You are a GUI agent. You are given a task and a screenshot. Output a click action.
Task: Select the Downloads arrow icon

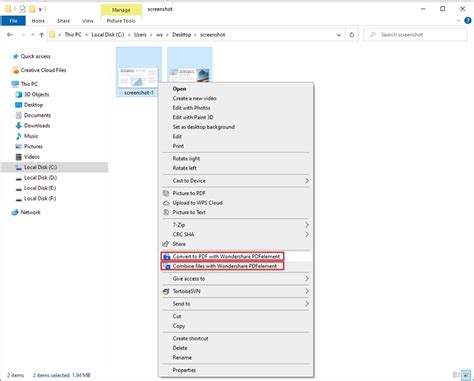pos(19,126)
